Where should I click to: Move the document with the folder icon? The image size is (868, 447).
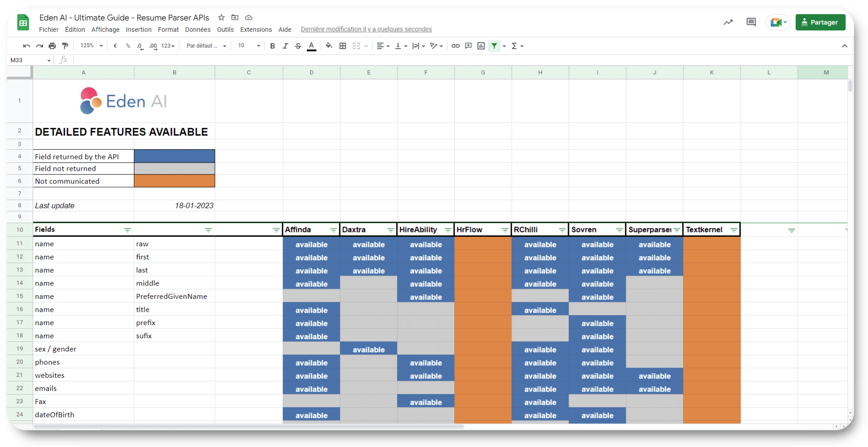click(x=235, y=18)
